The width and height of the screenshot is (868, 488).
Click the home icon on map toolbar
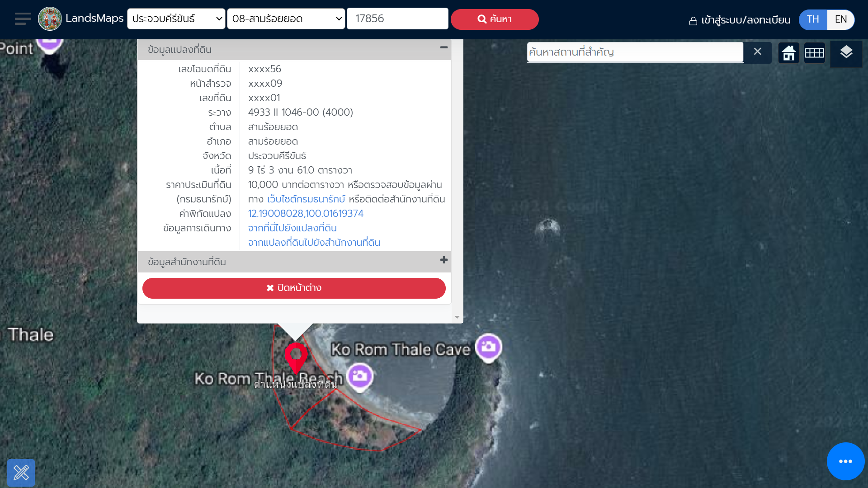[x=789, y=53]
